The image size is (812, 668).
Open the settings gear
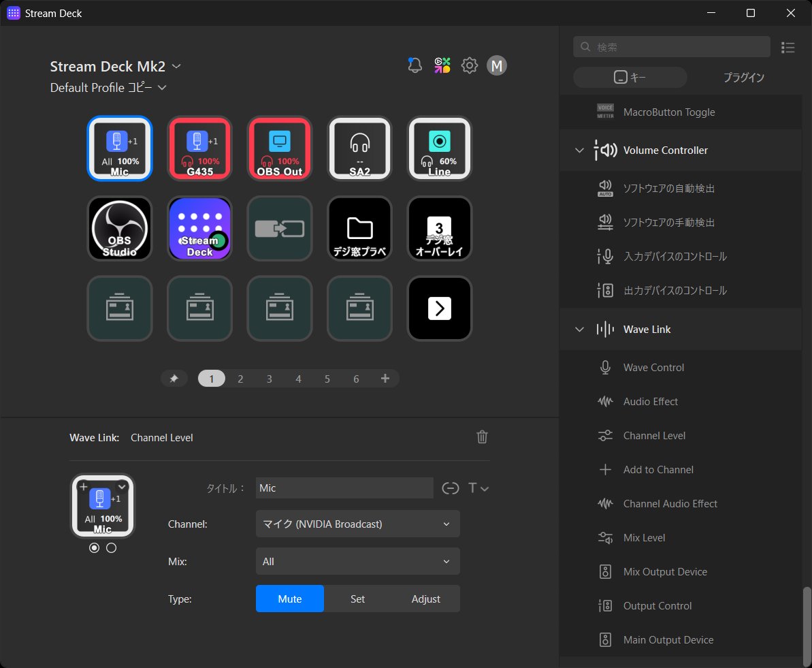pyautogui.click(x=470, y=65)
